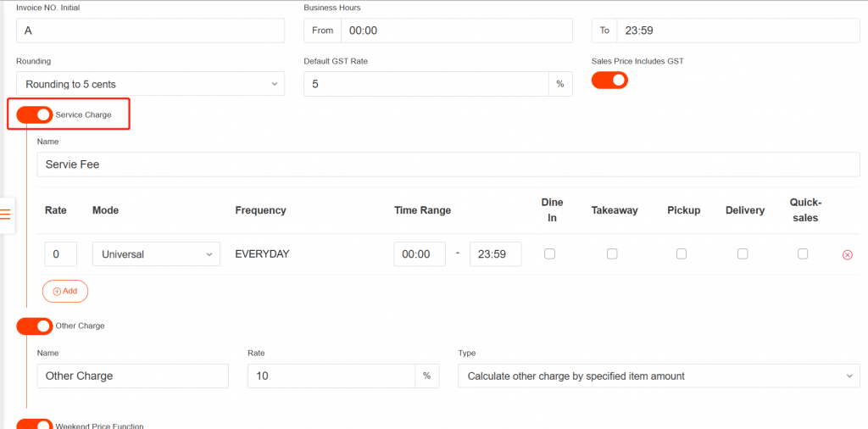Open the other charge Type dropdown
868x429 pixels.
click(659, 376)
